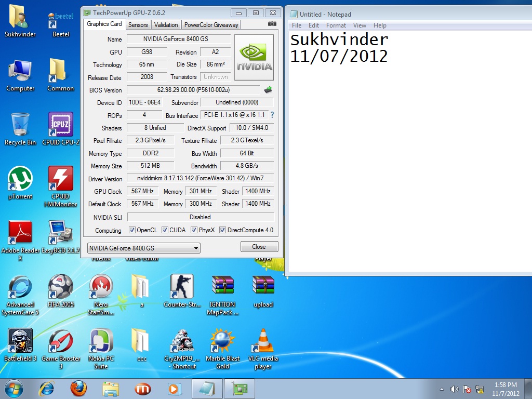
Task: Launch Battlefield 3 shortcut
Action: point(20,345)
